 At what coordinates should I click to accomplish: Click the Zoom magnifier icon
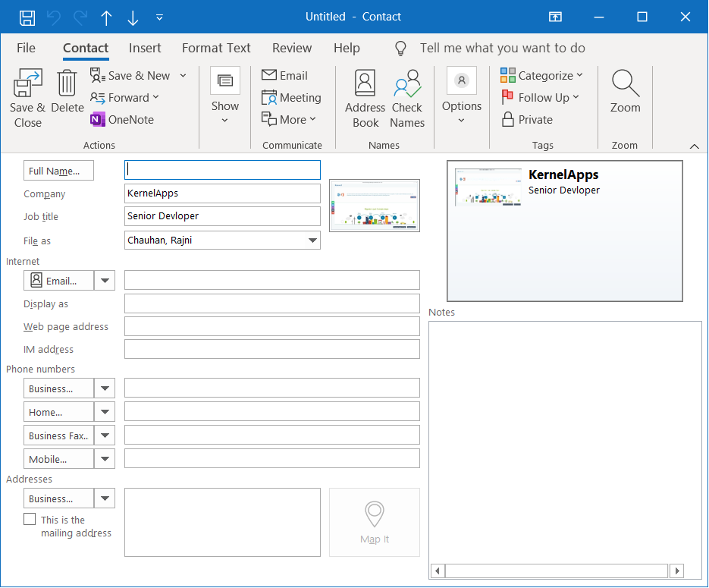tap(626, 83)
